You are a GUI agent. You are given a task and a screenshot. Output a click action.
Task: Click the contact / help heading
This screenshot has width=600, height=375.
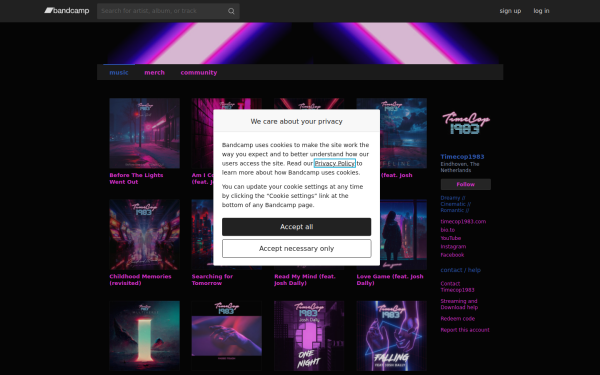tap(460, 270)
